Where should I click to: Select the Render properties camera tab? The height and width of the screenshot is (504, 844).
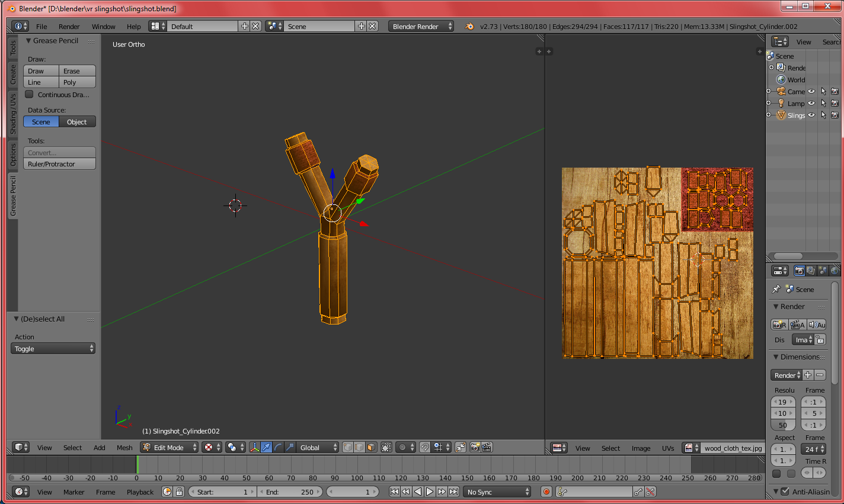[x=799, y=271]
